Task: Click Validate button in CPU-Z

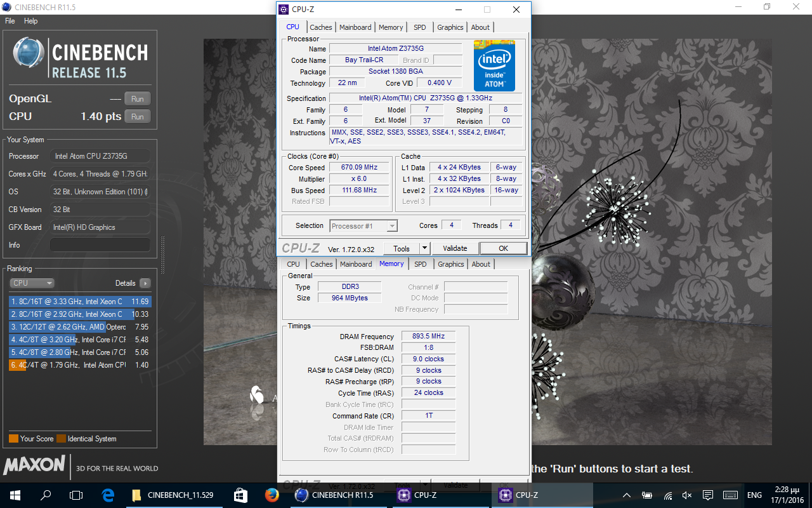Action: pos(455,248)
